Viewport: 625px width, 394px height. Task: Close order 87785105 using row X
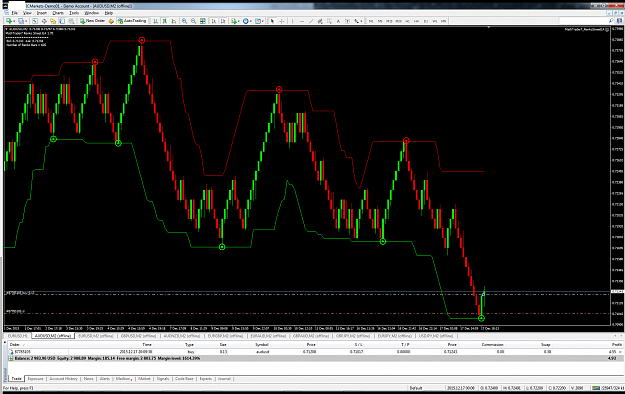pos(620,352)
